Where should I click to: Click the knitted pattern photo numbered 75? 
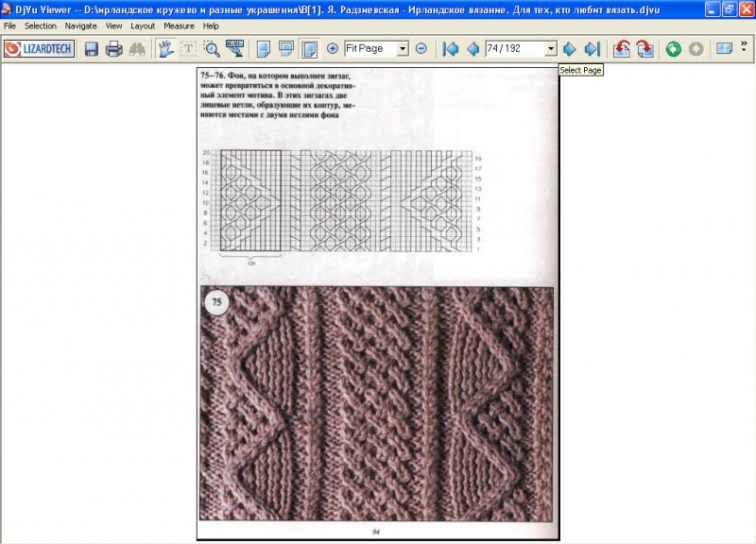[x=376, y=404]
